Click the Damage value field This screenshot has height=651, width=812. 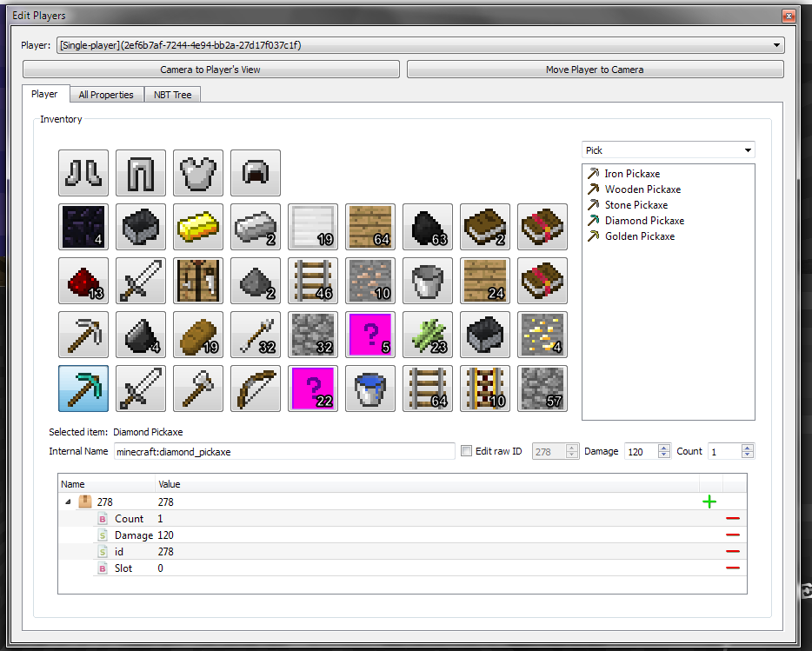(x=641, y=452)
